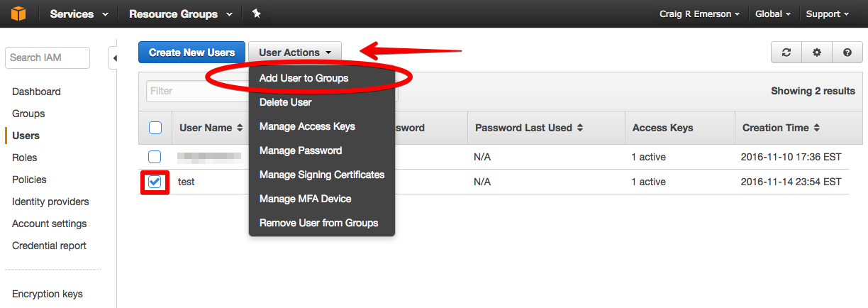Uncheck the test user checkbox
This screenshot has height=308, width=868.
click(x=155, y=182)
